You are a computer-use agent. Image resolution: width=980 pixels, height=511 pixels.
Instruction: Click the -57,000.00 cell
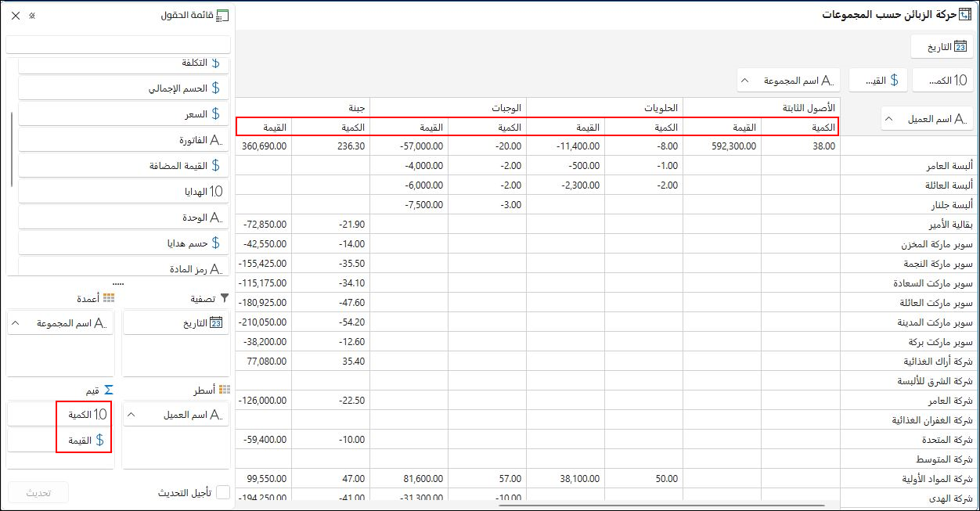tap(409, 146)
